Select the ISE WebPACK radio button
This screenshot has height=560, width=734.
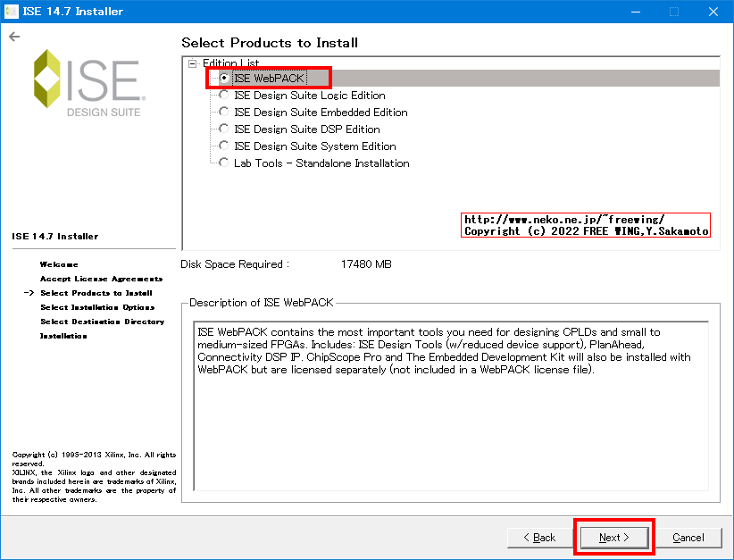coord(226,78)
